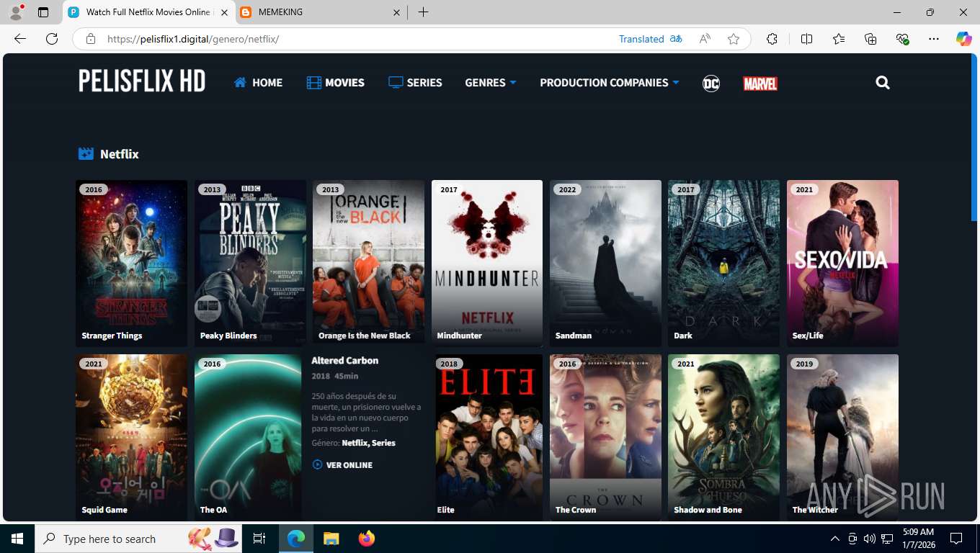Screen dimensions: 980x553
Task: Go back with the browser back arrow
Action: coord(20,39)
